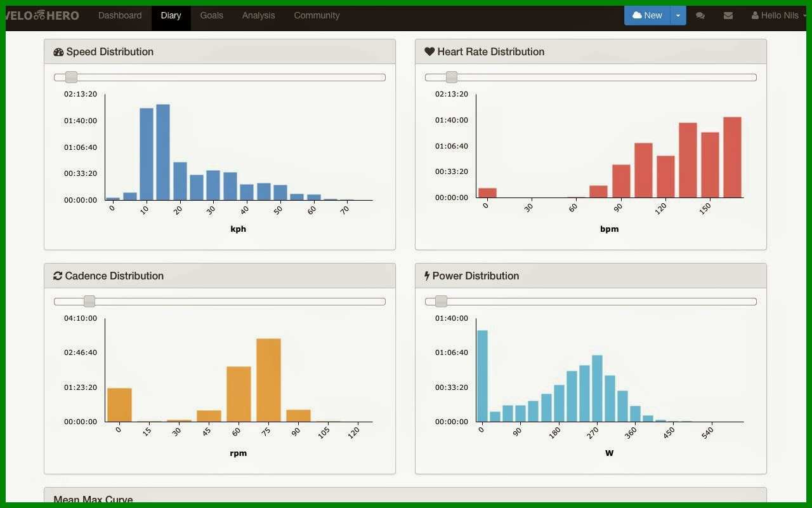Open the Hello Nils user menu
Viewport: 812px width, 508px height.
point(778,15)
